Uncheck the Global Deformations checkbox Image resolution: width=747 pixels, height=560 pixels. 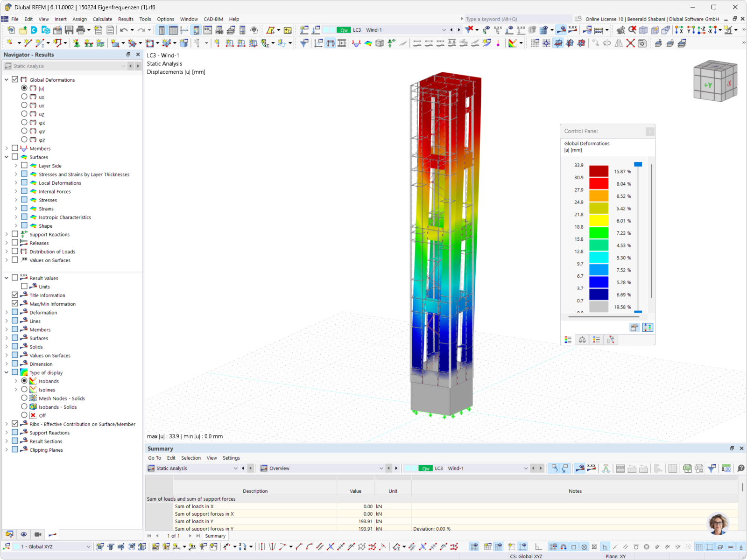[x=15, y=79]
